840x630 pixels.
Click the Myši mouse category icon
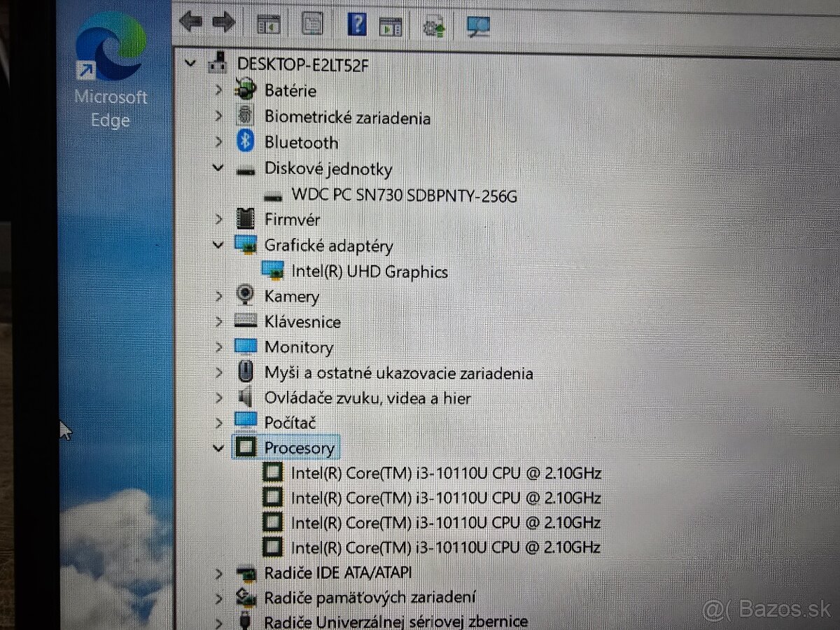pyautogui.click(x=246, y=371)
